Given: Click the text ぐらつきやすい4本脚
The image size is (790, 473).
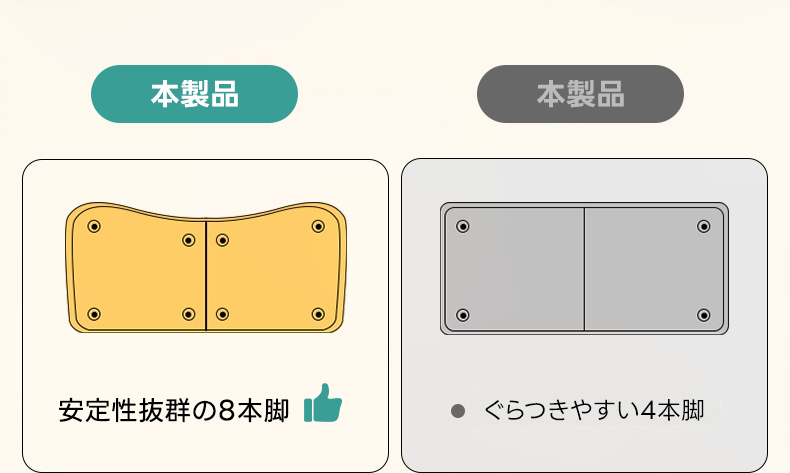Looking at the screenshot, I should (x=594, y=411).
